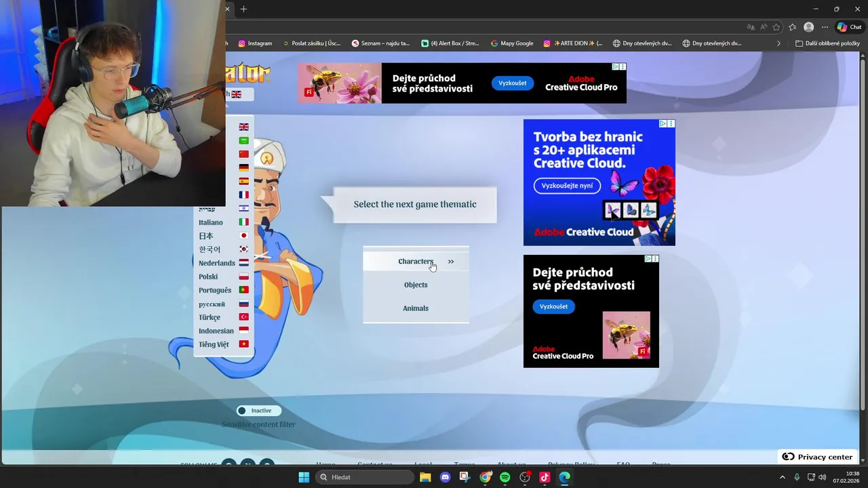Open TikTok from taskbar
The width and height of the screenshot is (868, 488).
(545, 477)
